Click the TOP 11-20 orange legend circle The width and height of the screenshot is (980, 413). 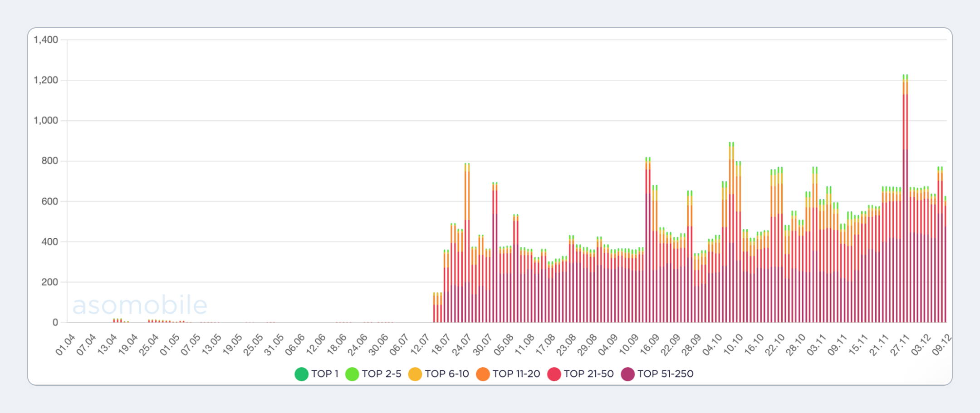click(483, 374)
